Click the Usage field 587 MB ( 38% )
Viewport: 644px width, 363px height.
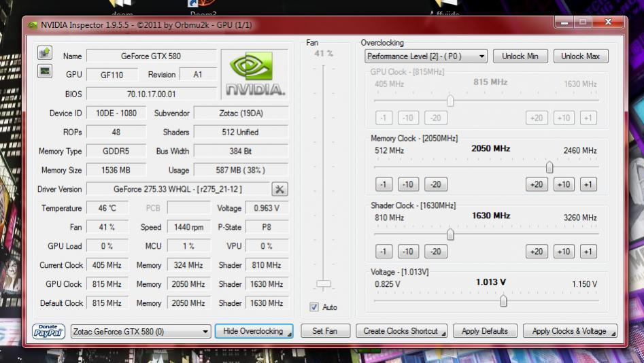241,170
